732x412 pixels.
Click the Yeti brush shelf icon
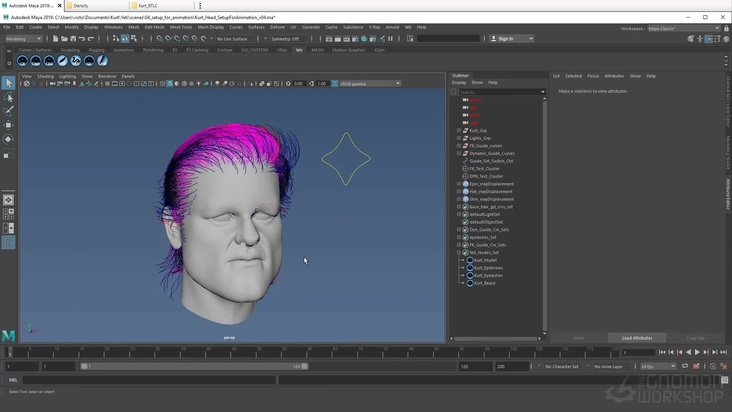point(62,61)
